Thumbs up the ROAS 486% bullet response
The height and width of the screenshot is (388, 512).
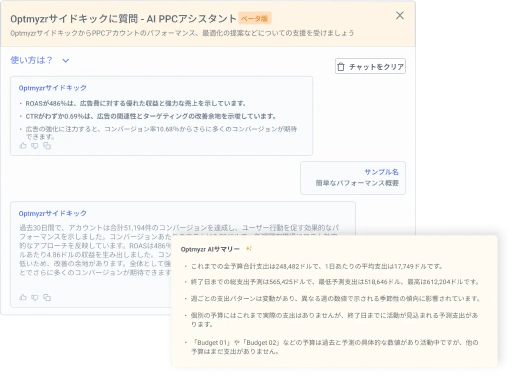[23, 146]
